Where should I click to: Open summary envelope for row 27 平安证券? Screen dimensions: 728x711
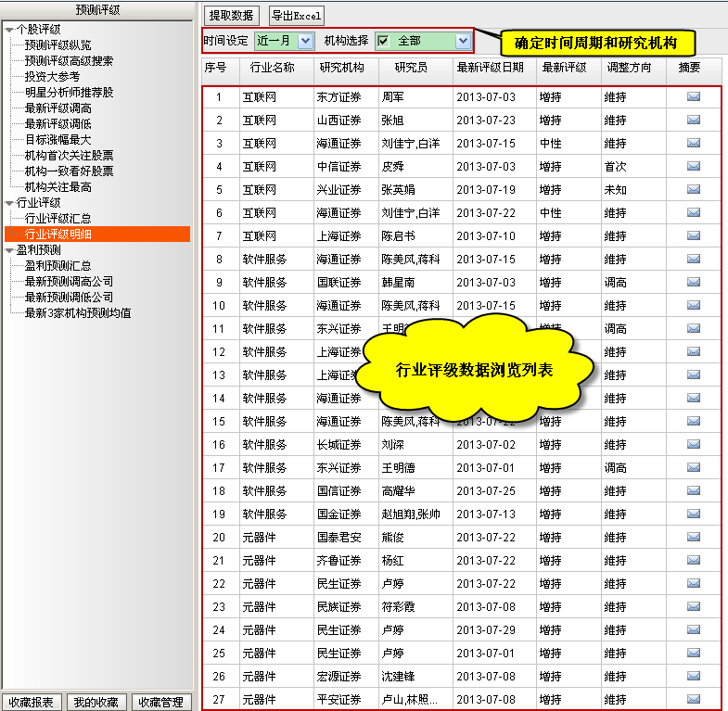pyautogui.click(x=693, y=699)
